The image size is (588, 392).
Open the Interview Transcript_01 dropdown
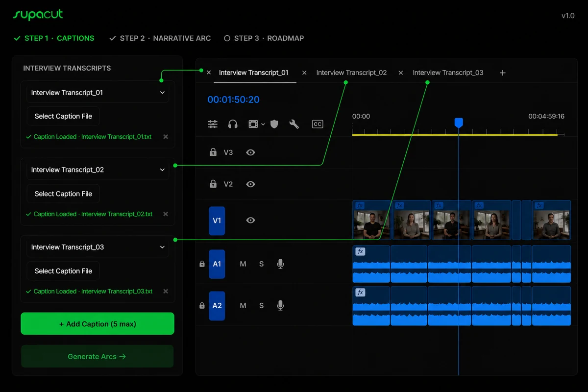98,93
